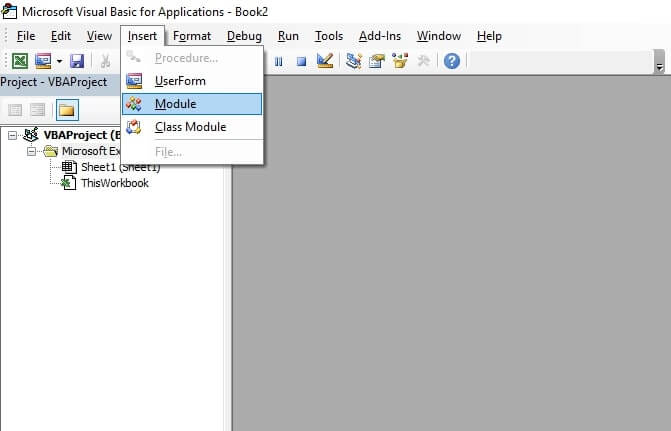Open the Debug menu

pos(244,36)
